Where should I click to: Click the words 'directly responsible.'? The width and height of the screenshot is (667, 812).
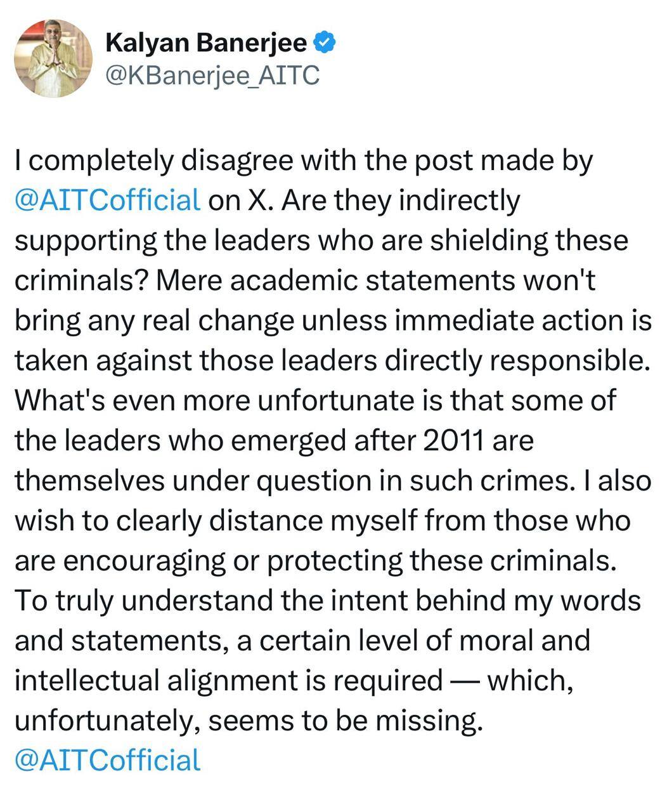click(535, 360)
